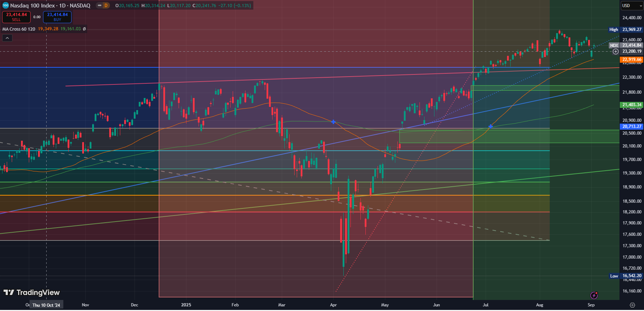
Task: Click the orange 22,919.66 MA price label
Action: tap(632, 59)
